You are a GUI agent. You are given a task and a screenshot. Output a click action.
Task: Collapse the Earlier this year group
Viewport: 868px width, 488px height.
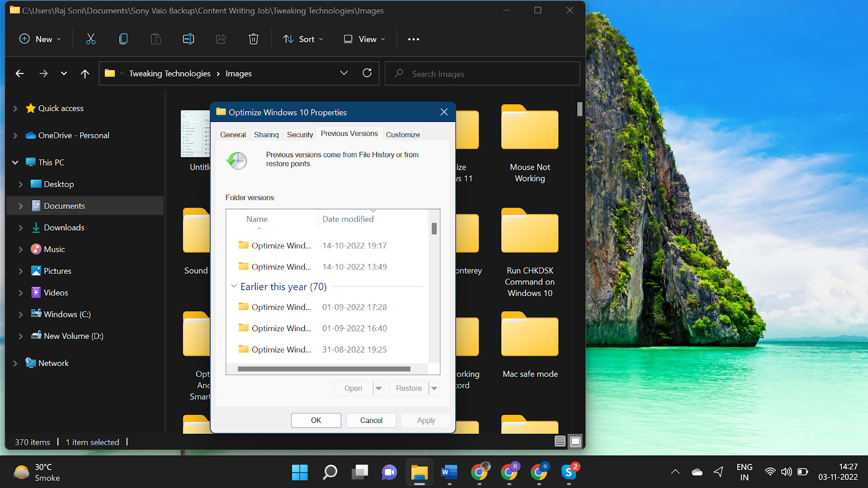click(x=234, y=286)
